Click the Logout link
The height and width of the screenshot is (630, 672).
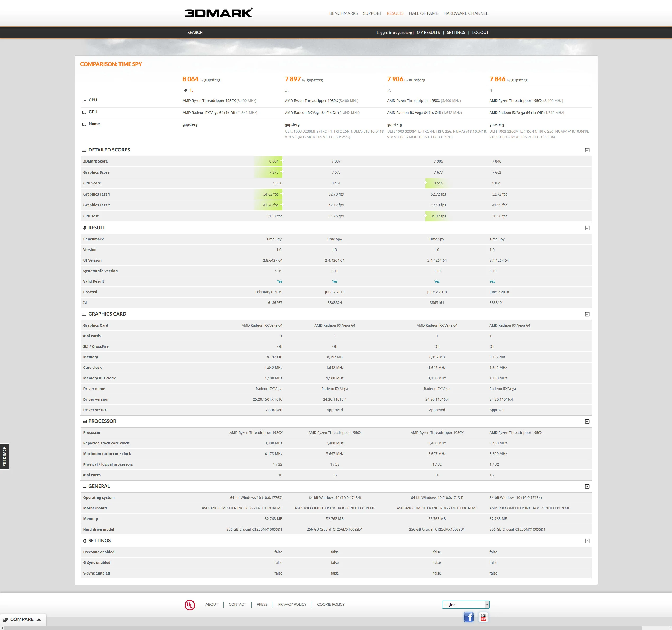(x=480, y=33)
